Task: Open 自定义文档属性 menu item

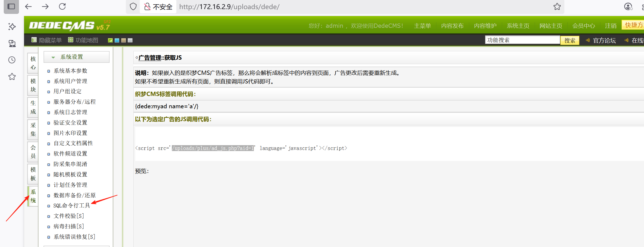Action: [73, 143]
